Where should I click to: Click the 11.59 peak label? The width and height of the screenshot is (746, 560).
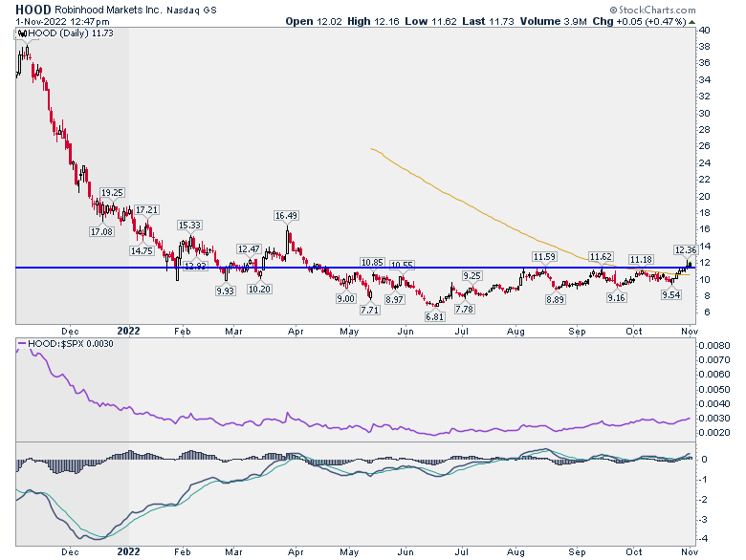(x=544, y=257)
